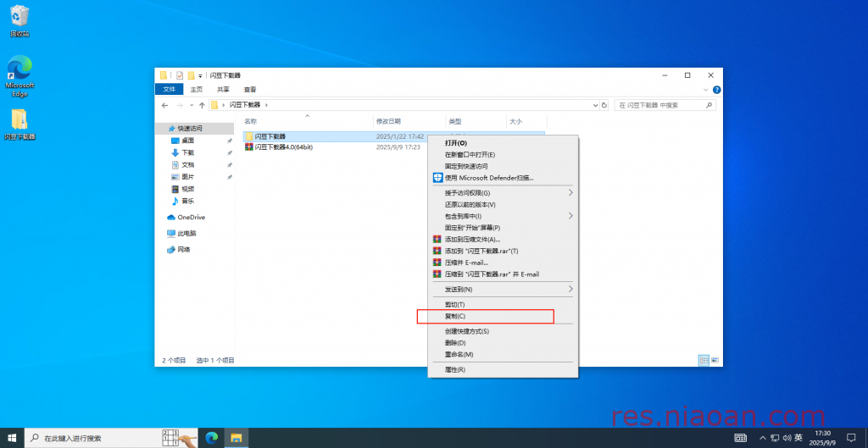Choose 剪切(T) in the context menu
Image resolution: width=868 pixels, height=448 pixels.
(x=503, y=305)
